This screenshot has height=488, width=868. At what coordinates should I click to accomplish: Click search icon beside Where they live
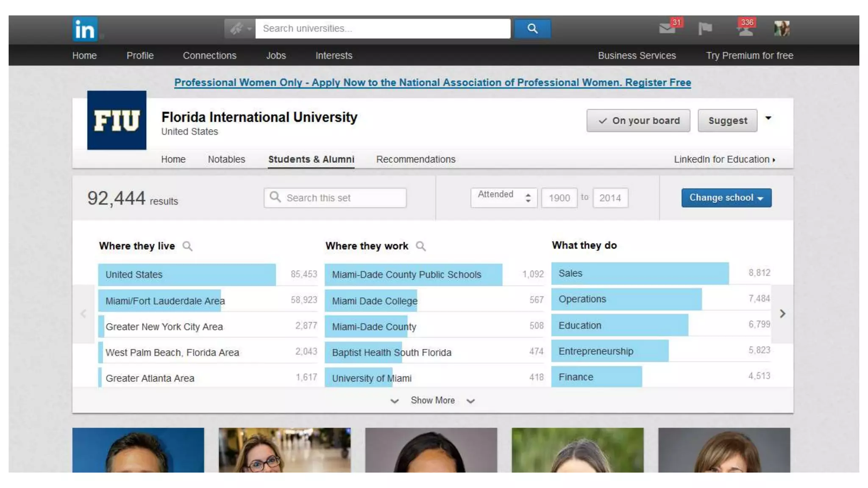187,246
